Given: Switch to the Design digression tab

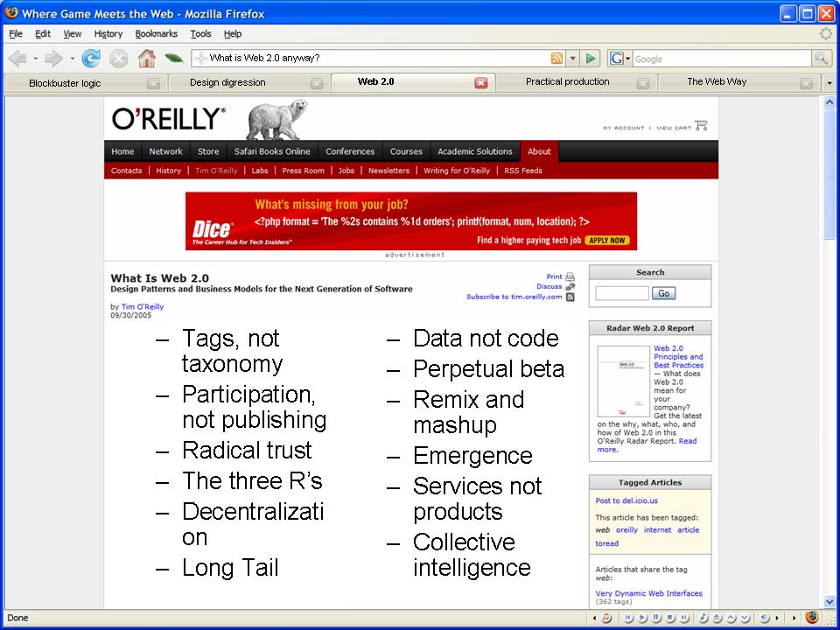Looking at the screenshot, I should [248, 83].
